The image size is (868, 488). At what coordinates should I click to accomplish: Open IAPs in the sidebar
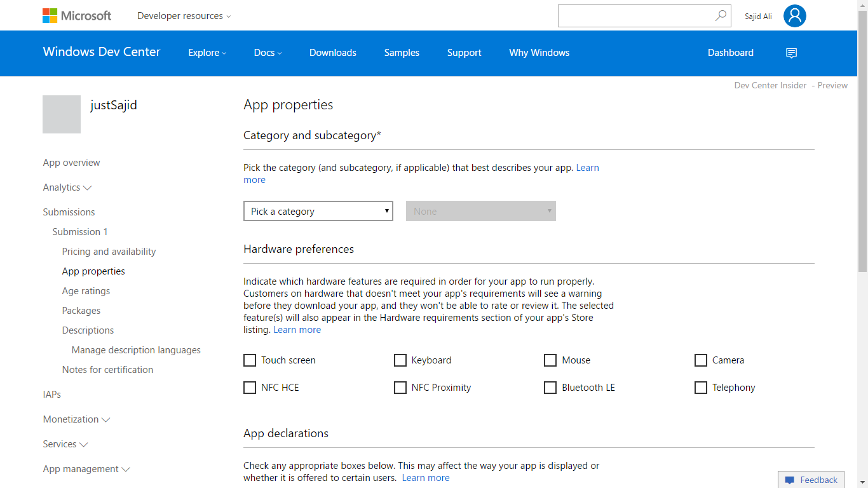tap(52, 395)
